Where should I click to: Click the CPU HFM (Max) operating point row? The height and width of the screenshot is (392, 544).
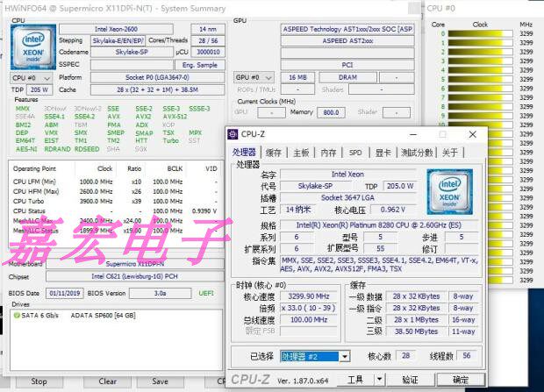coord(114,191)
